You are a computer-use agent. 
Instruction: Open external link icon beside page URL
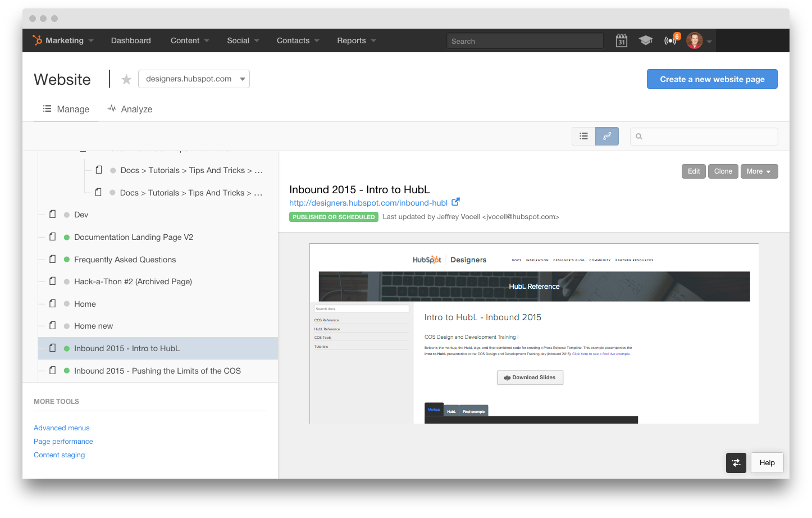[x=455, y=202]
